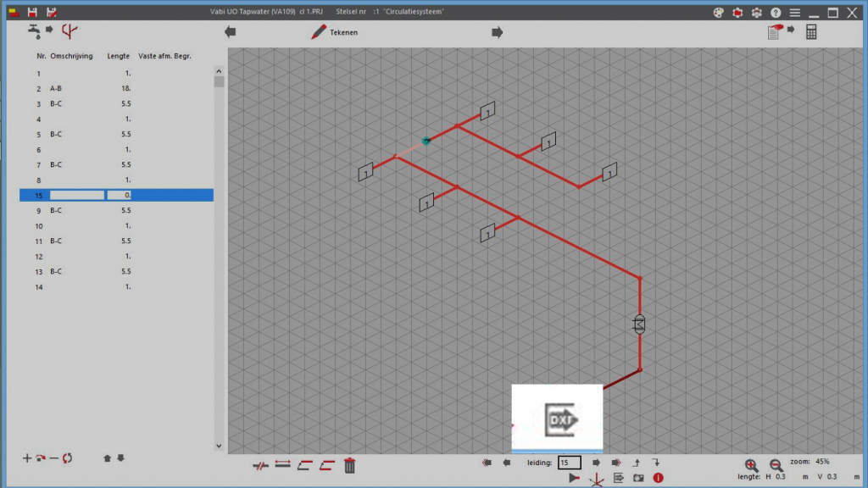The width and height of the screenshot is (868, 488).
Task: Click the double-line pipe length tool
Action: tap(283, 465)
